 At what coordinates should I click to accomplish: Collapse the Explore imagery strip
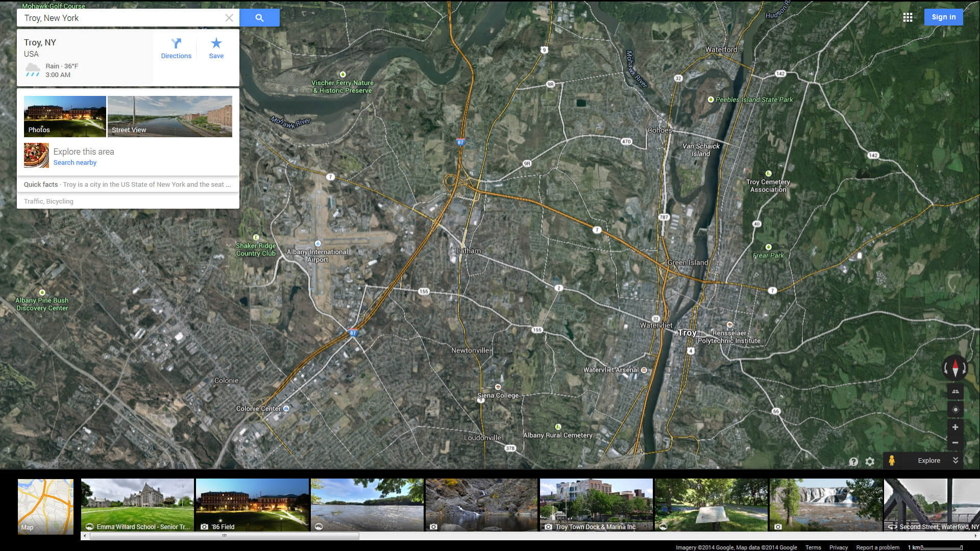tap(955, 460)
